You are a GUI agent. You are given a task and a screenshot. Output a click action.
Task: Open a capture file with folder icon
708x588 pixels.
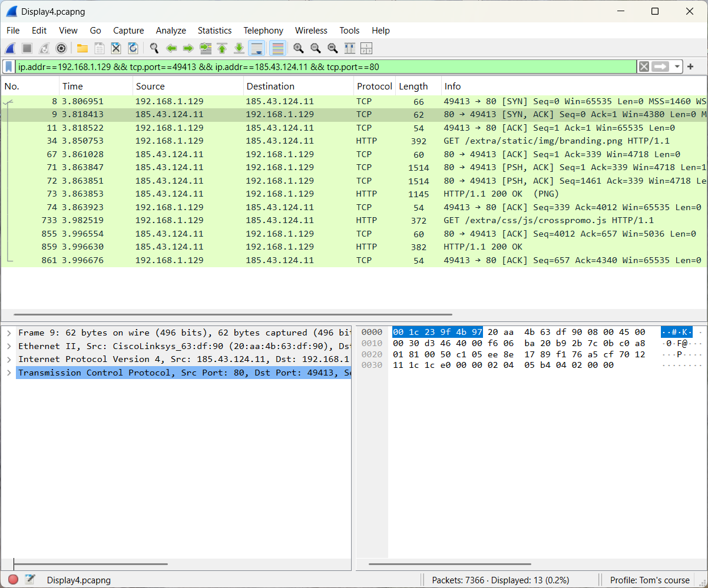pyautogui.click(x=82, y=48)
